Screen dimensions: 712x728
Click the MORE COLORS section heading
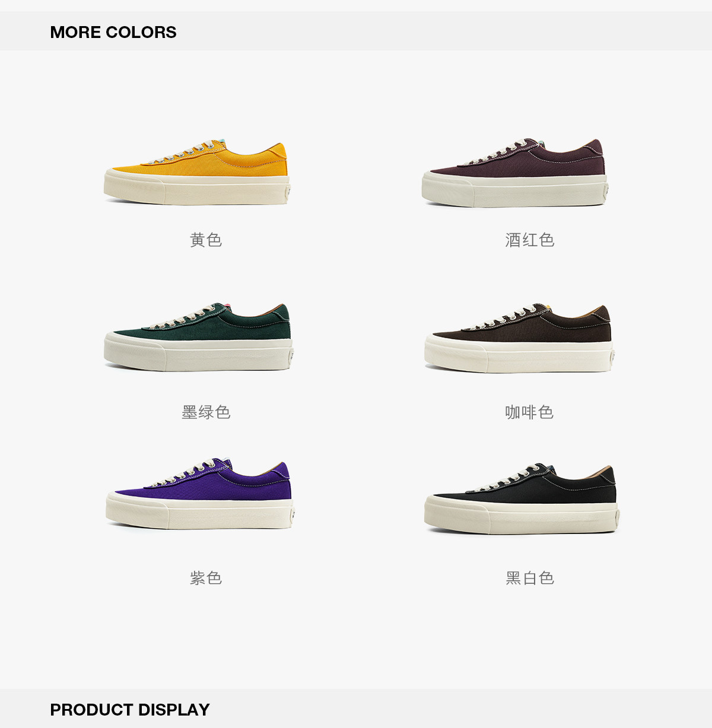tap(113, 32)
